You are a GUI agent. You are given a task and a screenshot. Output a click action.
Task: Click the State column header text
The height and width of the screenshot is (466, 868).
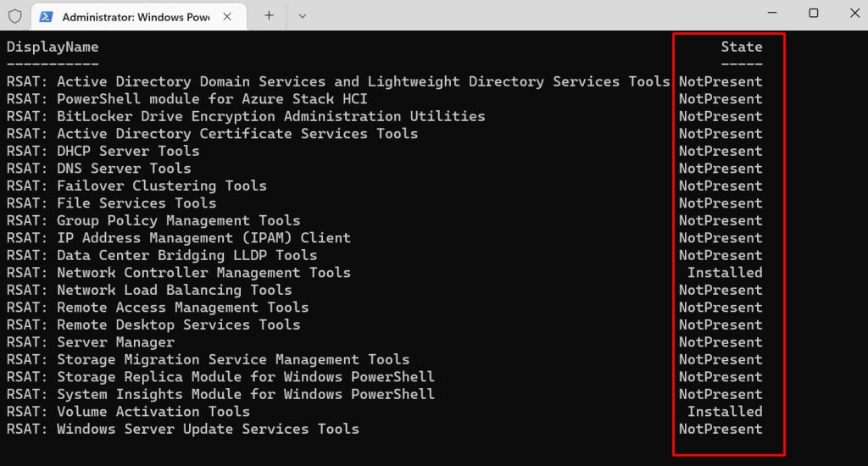pyautogui.click(x=741, y=47)
